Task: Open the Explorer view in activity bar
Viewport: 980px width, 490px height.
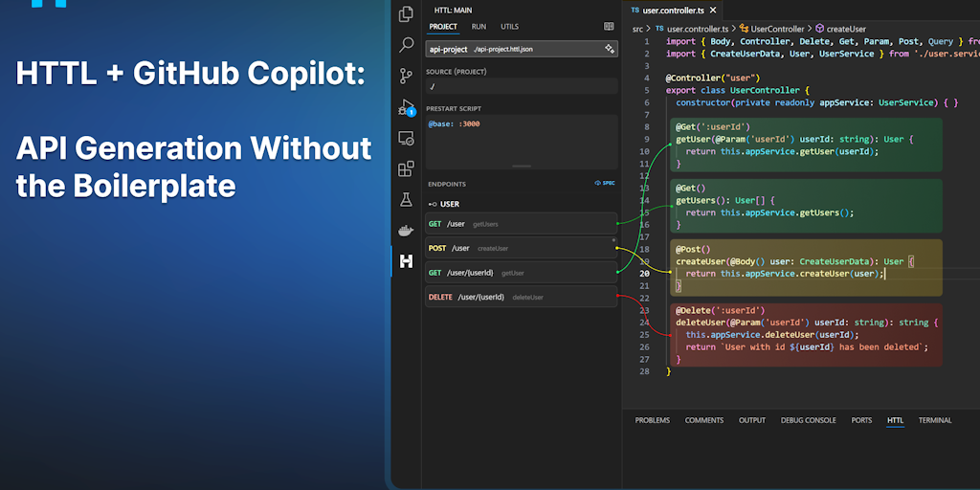Action: (406, 13)
